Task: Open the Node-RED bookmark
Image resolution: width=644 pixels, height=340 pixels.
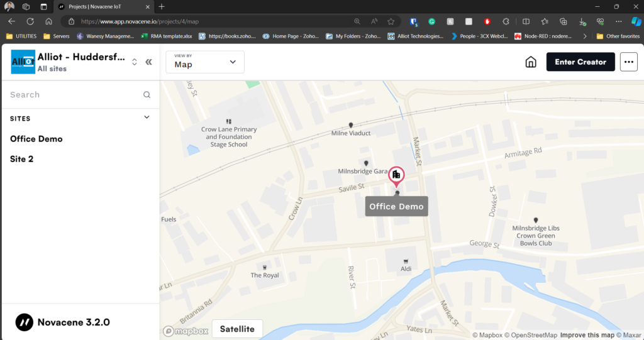Action: (x=546, y=36)
